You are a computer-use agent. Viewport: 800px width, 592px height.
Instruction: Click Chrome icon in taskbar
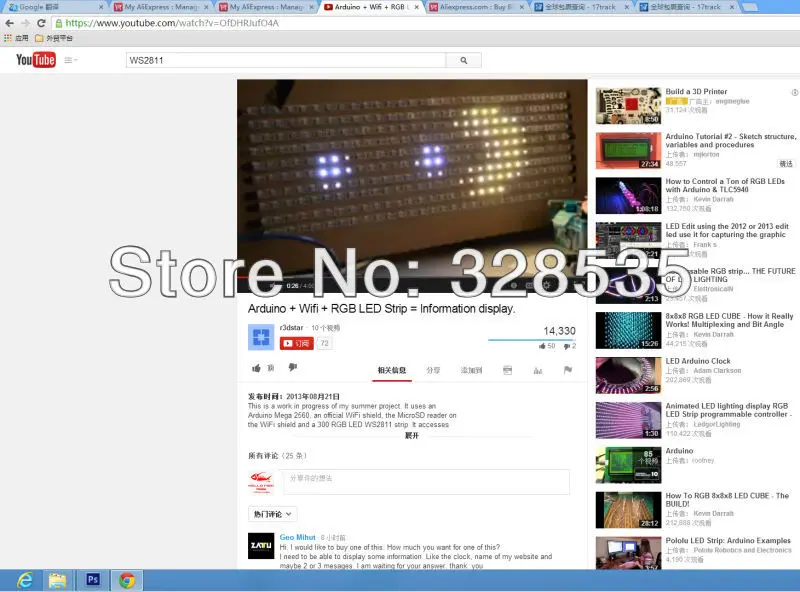127,581
